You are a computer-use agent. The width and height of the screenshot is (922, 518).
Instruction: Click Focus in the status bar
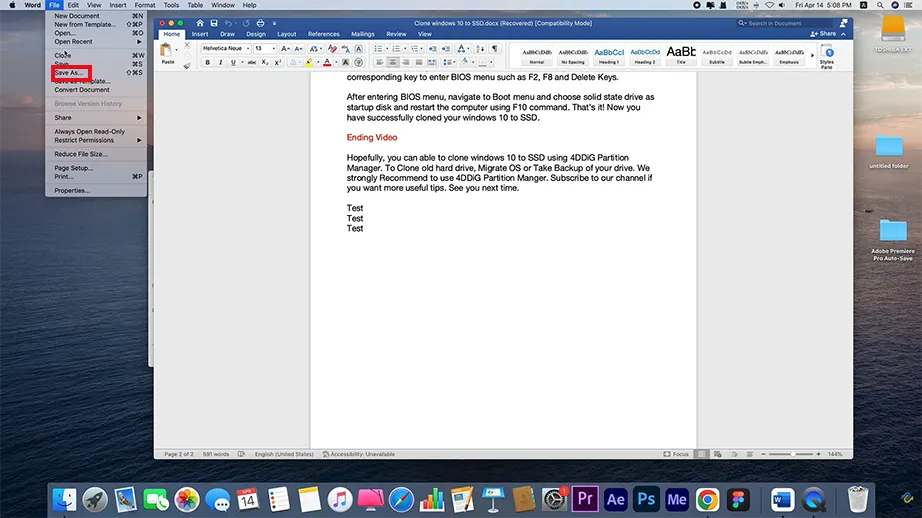(676, 454)
